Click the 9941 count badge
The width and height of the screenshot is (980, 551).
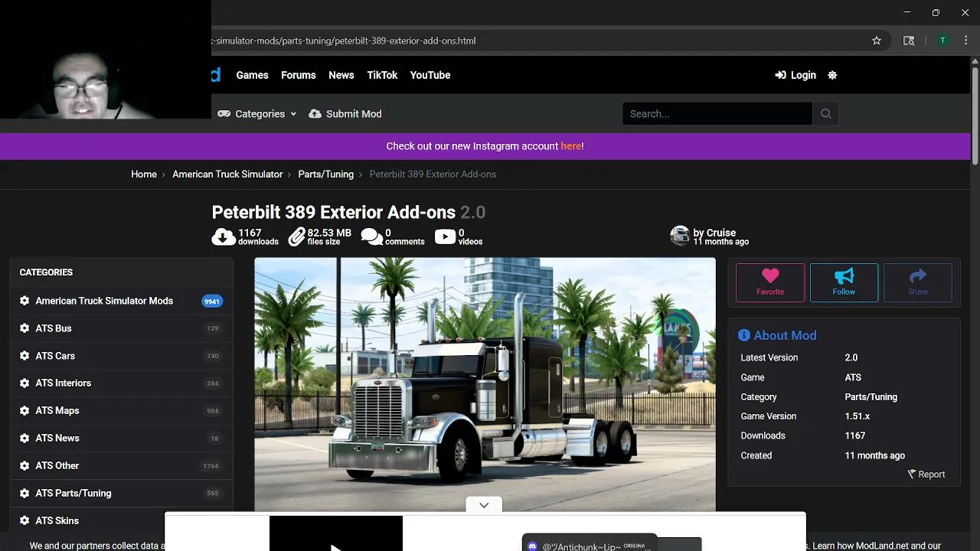[212, 302]
